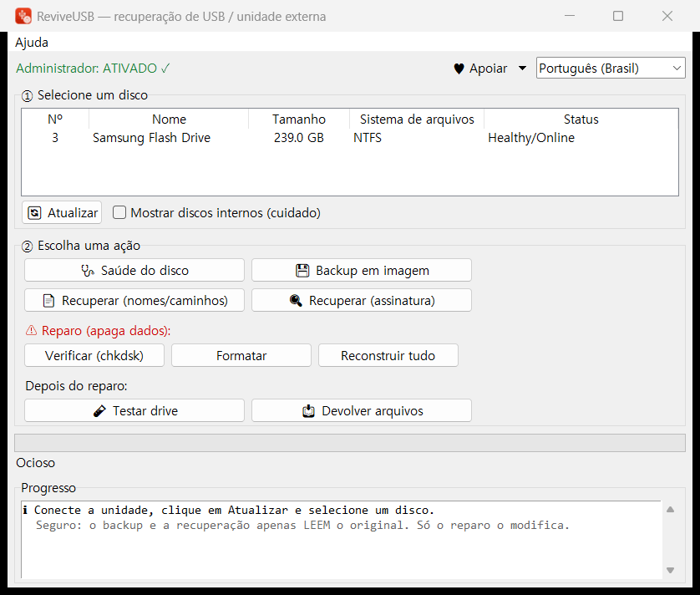700x595 pixels.
Task: Enable Mostrar discos internos (cuidado) checkbox
Action: (x=119, y=212)
